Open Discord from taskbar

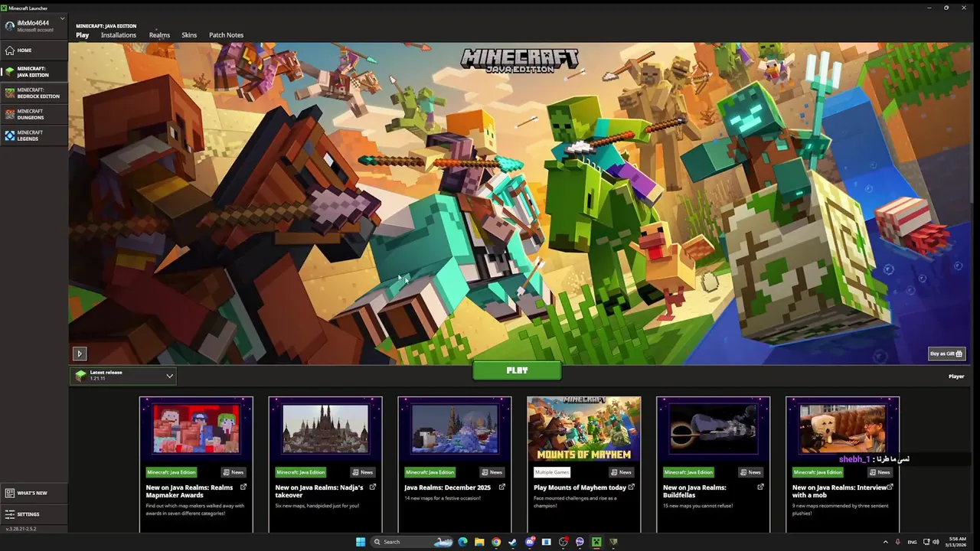[529, 542]
